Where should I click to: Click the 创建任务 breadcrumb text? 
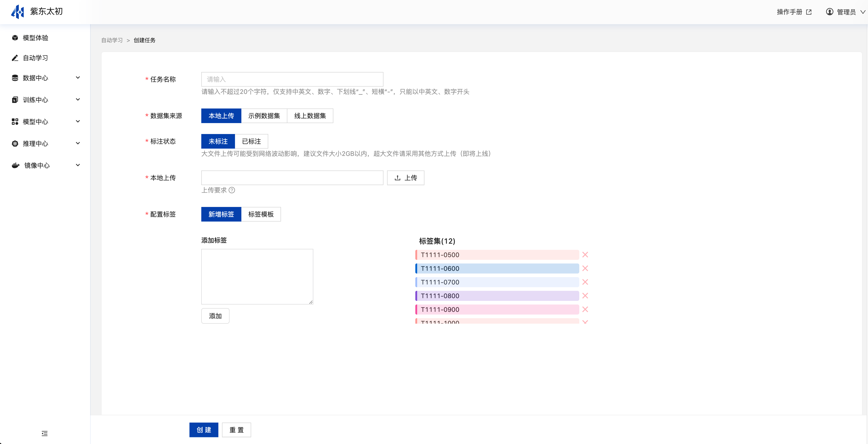145,40
